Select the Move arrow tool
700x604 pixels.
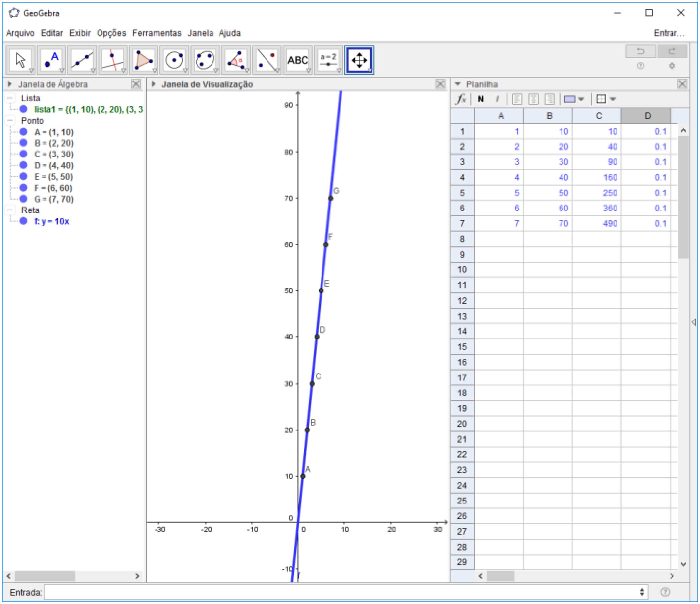[x=21, y=60]
